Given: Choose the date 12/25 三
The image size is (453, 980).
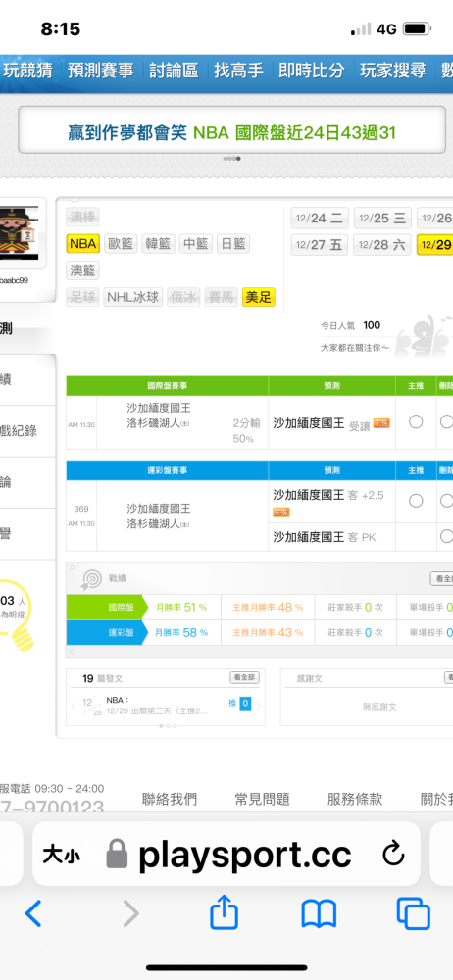Looking at the screenshot, I should (x=383, y=219).
